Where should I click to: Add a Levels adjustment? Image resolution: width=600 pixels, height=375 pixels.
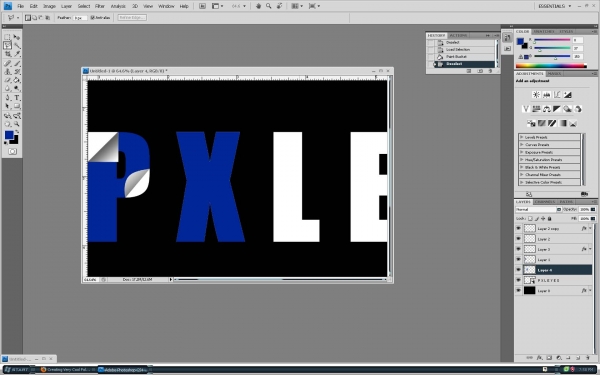[546, 95]
